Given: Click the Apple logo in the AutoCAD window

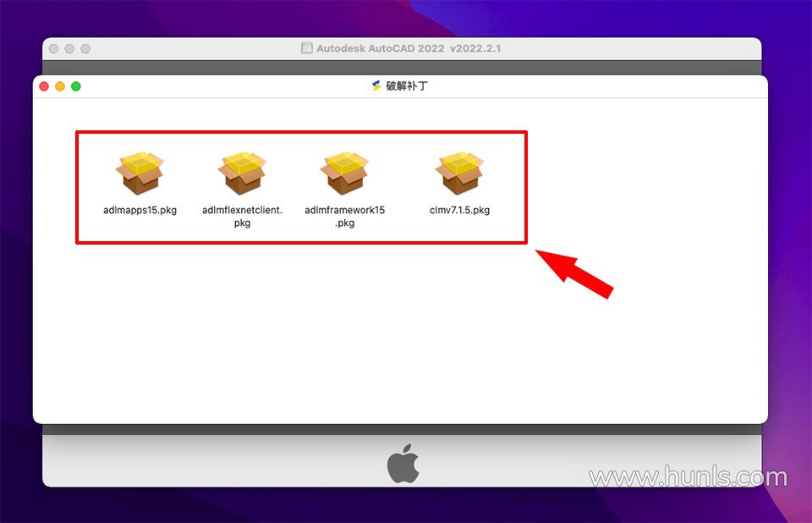Looking at the screenshot, I should coord(403,463).
